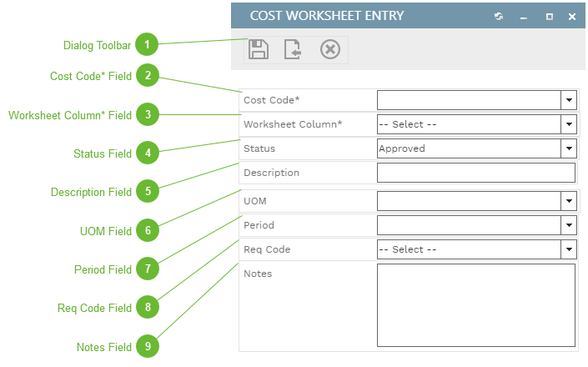This screenshot has width=588, height=367.
Task: Minimize the Cost Worksheet Entry dialog
Action: 524,18
